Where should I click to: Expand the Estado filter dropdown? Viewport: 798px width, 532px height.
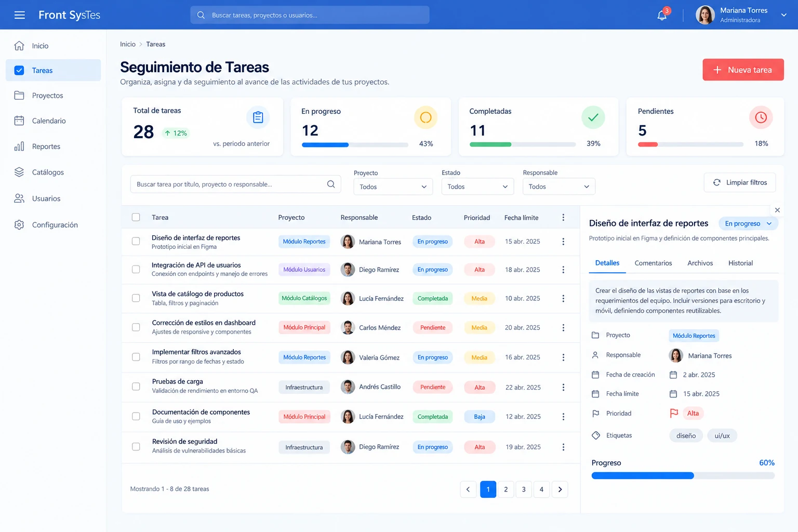pyautogui.click(x=477, y=187)
